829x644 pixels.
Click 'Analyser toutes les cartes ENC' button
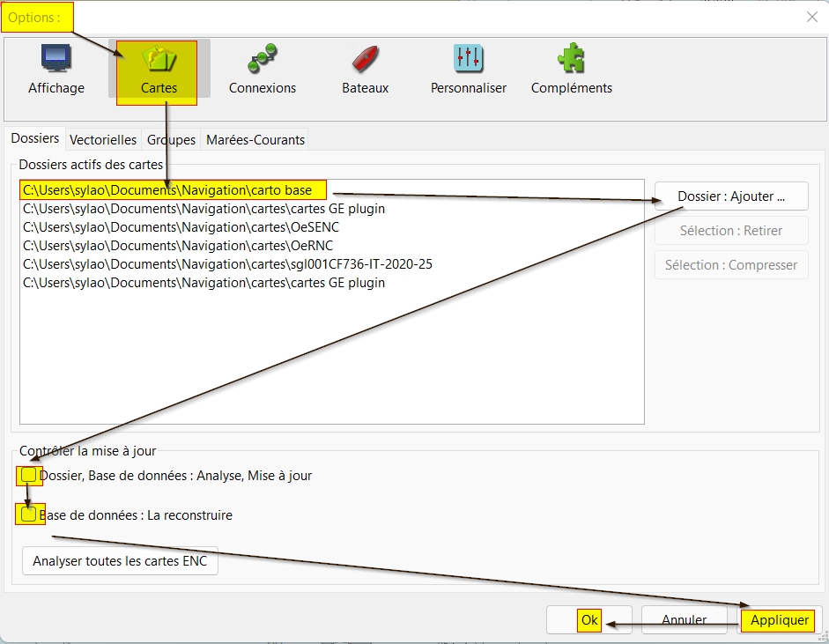point(120,561)
